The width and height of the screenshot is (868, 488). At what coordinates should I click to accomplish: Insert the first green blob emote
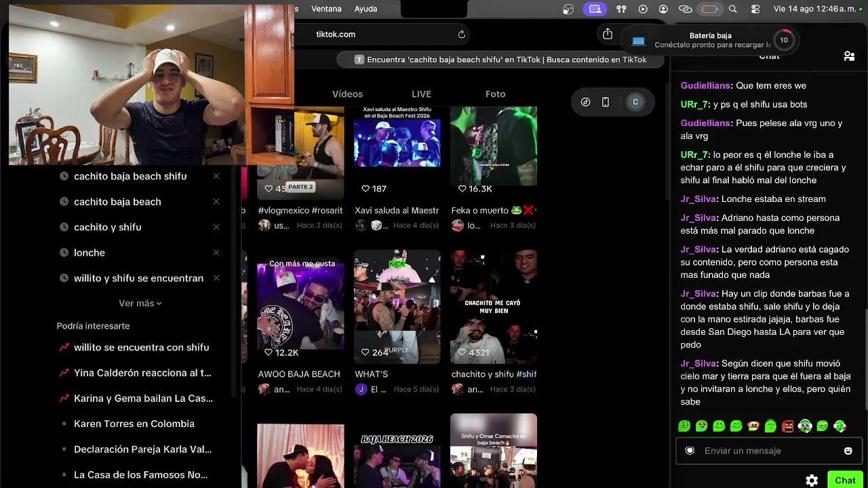coord(684,426)
